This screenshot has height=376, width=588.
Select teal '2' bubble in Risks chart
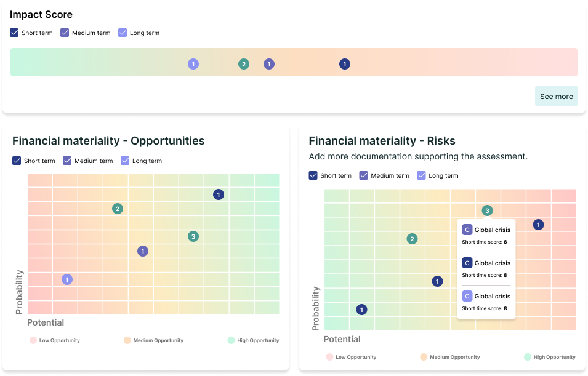point(413,239)
